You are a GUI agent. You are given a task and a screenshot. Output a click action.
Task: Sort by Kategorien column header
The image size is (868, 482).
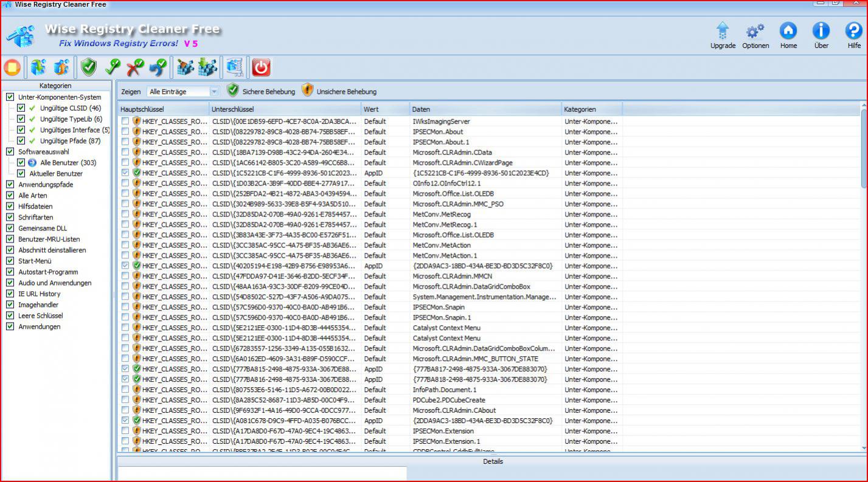[592, 109]
